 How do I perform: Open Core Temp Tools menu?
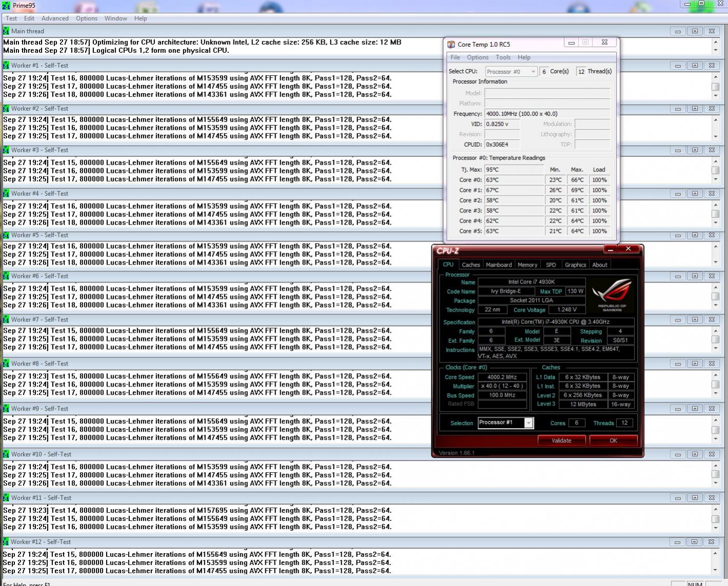503,57
